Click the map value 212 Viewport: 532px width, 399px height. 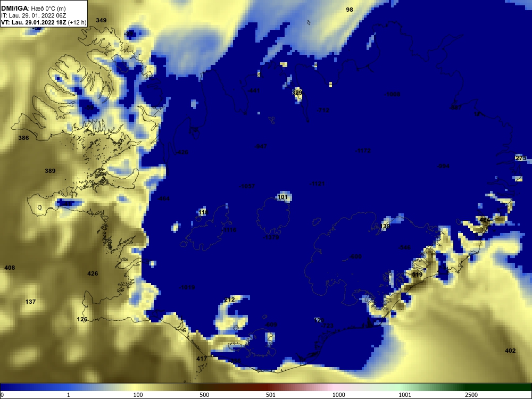(230, 300)
